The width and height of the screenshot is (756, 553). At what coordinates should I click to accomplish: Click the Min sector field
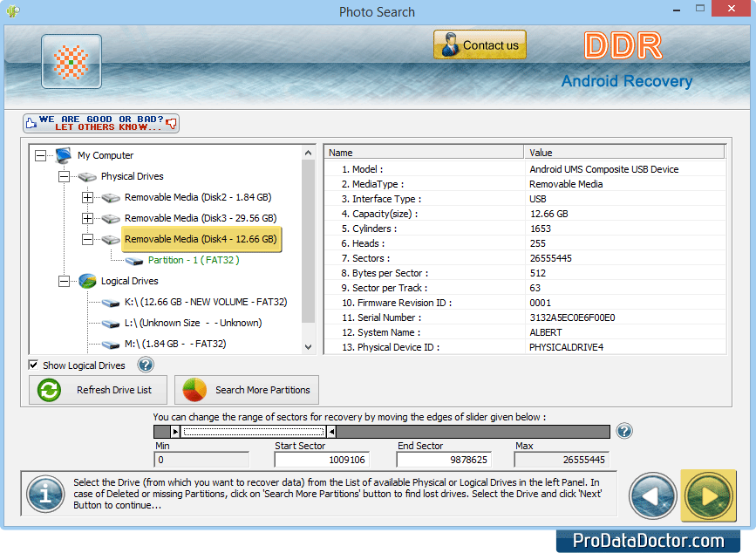pyautogui.click(x=201, y=460)
